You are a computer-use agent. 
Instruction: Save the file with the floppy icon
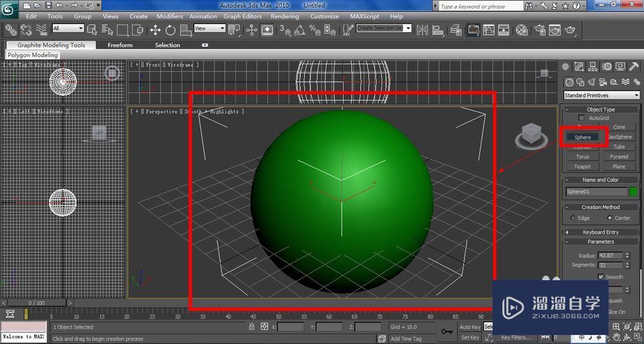coord(48,6)
